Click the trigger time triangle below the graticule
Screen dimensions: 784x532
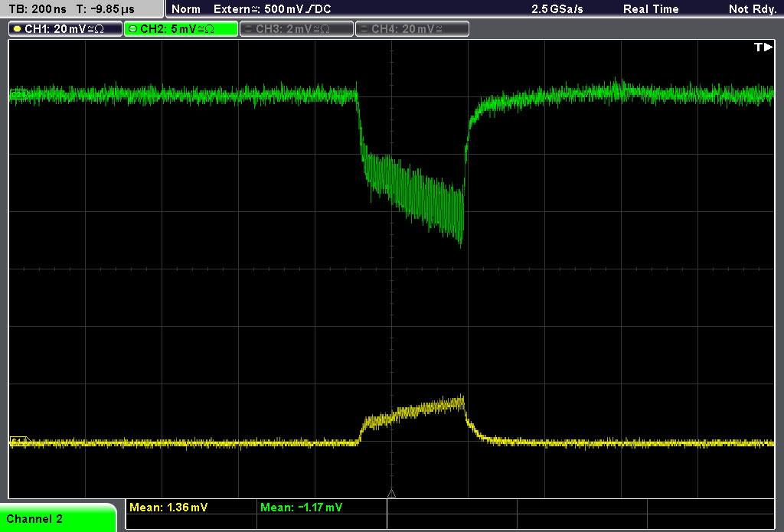(x=391, y=494)
